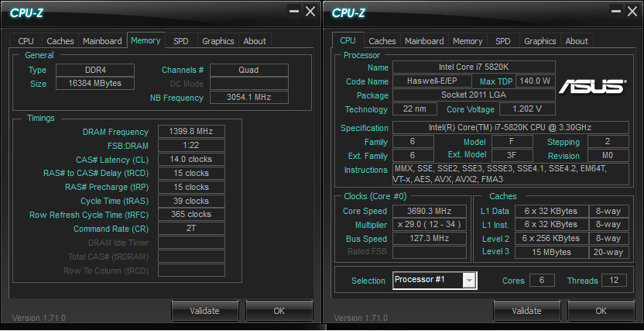Click the Command Rate 2T value
This screenshot has width=644, height=331.
click(x=191, y=228)
